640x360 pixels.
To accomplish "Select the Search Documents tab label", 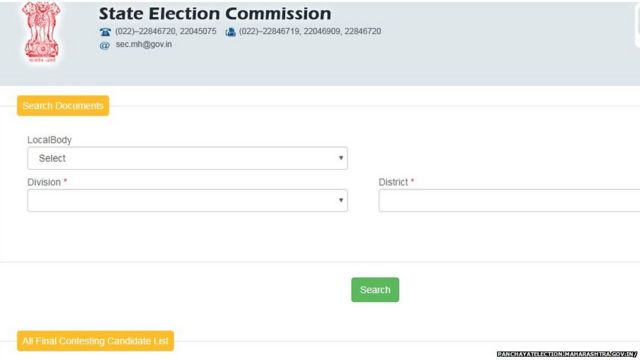I will [x=63, y=106].
